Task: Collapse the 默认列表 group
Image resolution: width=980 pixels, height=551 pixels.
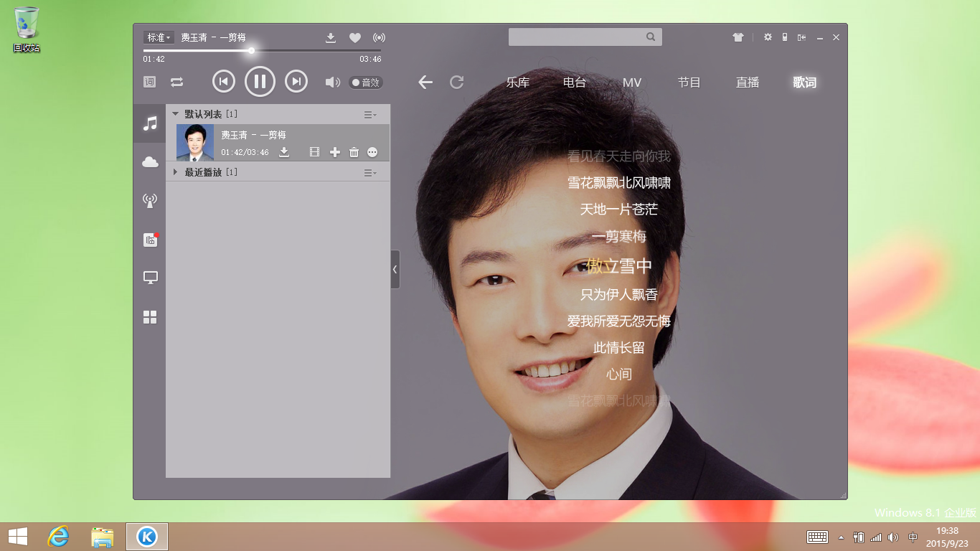Action: click(x=175, y=114)
